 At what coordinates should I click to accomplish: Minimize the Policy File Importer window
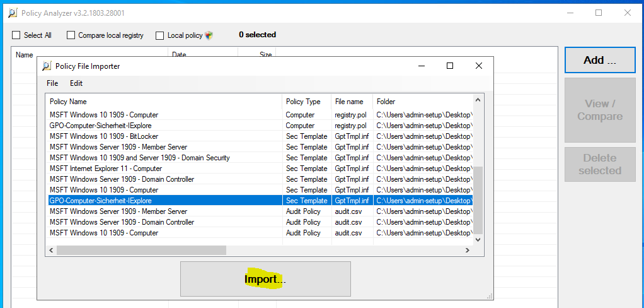coord(422,66)
